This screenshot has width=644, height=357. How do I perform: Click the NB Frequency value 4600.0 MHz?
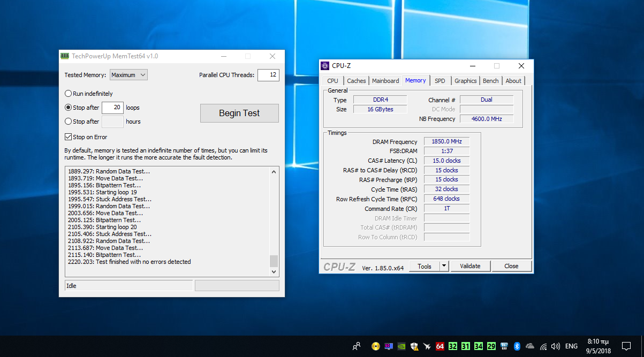[487, 119]
